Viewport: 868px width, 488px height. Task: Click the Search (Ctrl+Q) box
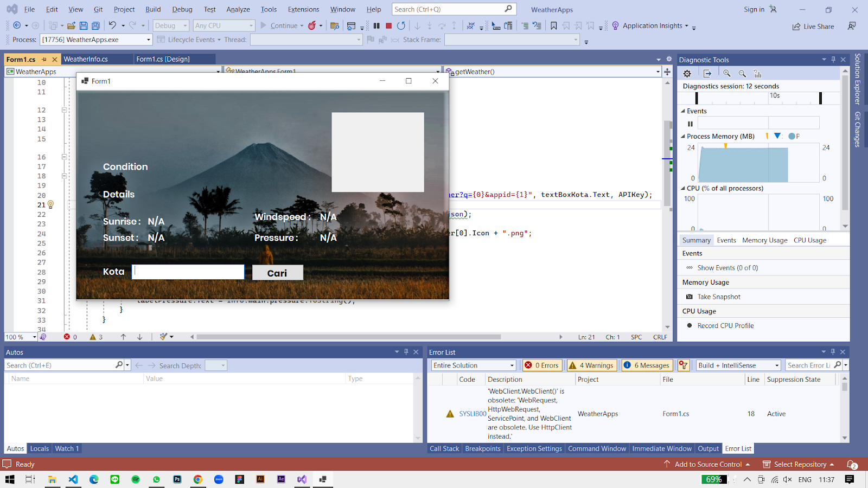pos(454,9)
